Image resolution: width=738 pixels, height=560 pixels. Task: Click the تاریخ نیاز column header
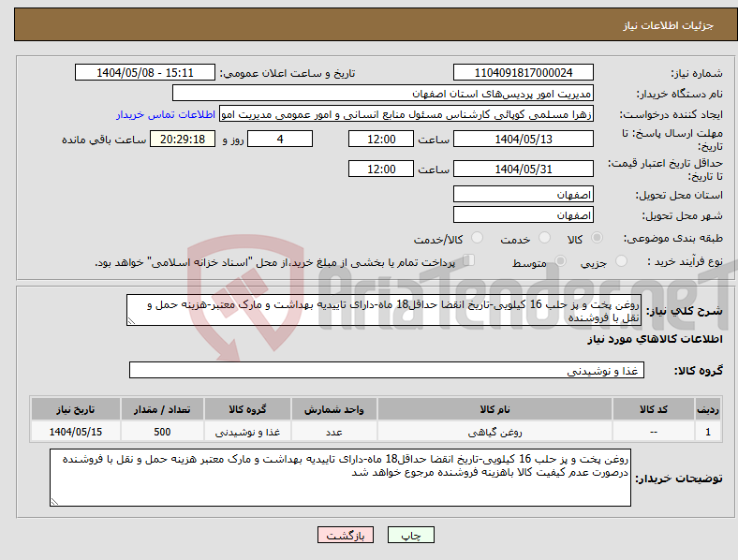[76, 409]
